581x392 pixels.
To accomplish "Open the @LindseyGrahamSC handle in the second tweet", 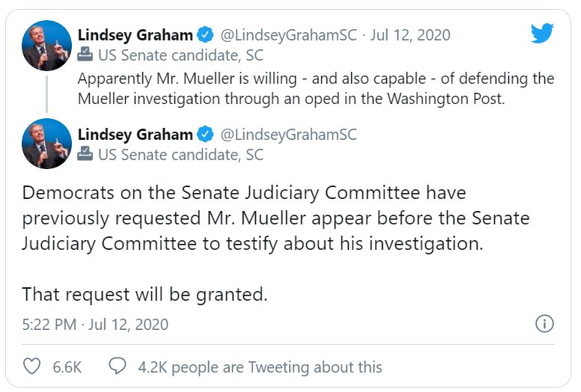I will point(288,135).
